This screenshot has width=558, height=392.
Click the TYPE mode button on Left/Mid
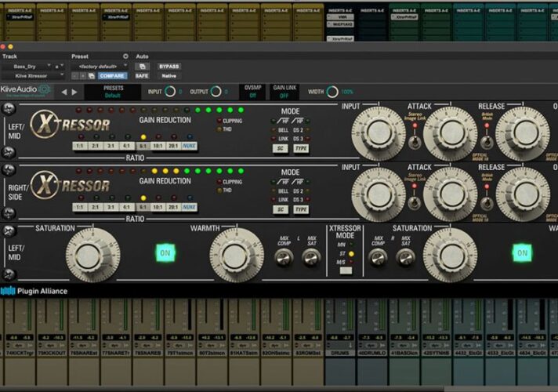[302, 148]
